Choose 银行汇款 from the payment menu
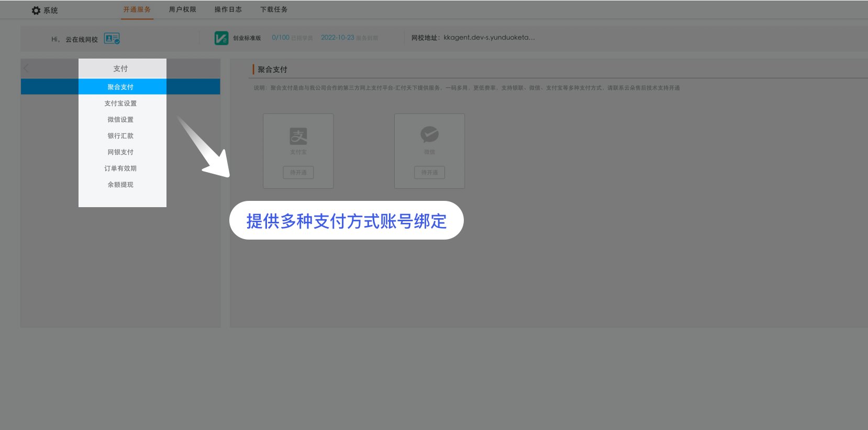868x430 pixels. 120,136
